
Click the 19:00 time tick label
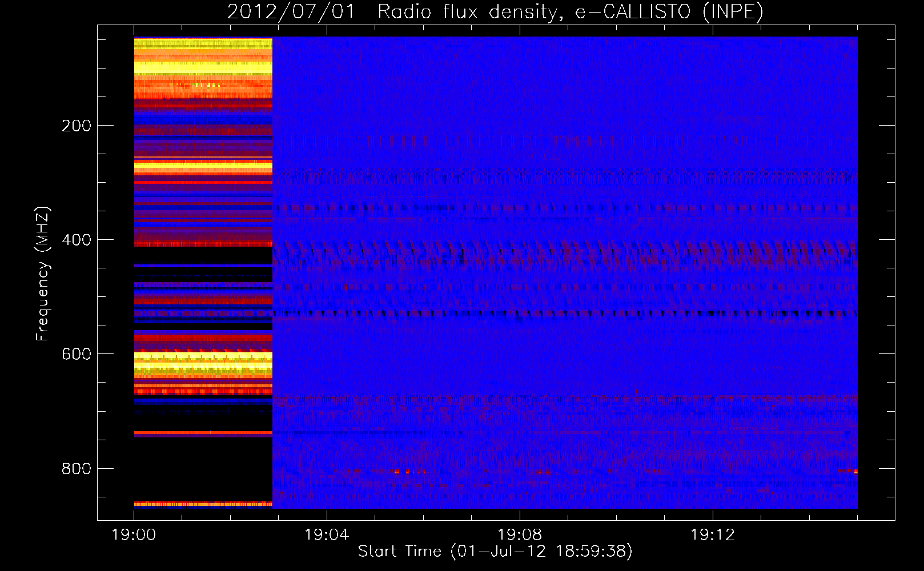[x=134, y=535]
